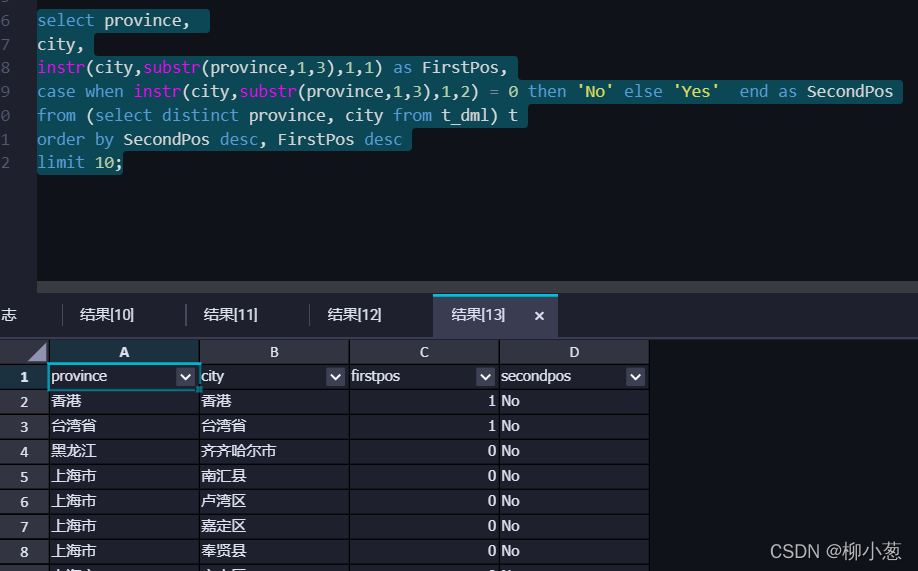Screen dimensions: 918x571
Task: Click the 'instr(city,substr' FirstPos code line
Action: click(272, 68)
